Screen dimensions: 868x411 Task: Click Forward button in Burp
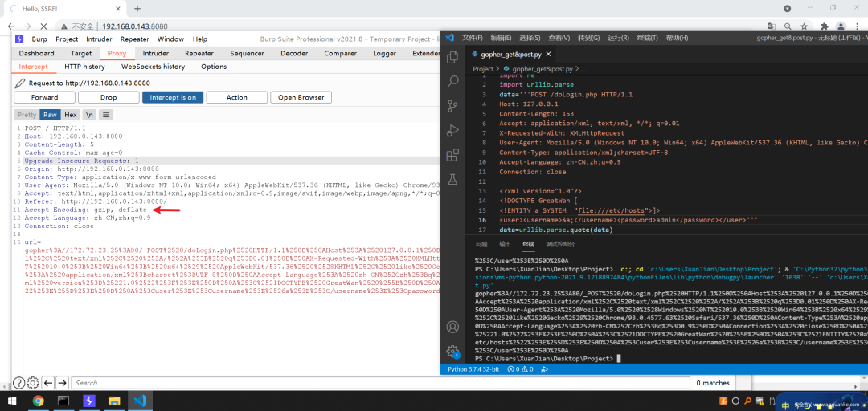[44, 97]
